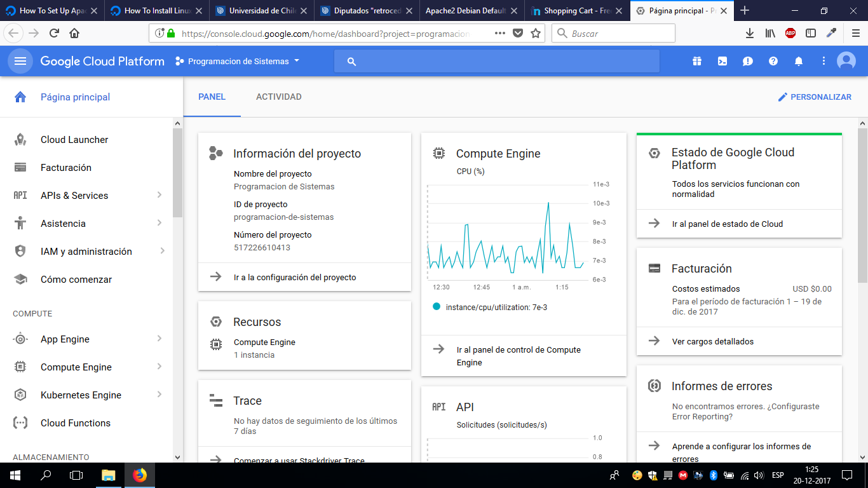The width and height of the screenshot is (868, 488).
Task: Show notifications bell
Action: (799, 61)
